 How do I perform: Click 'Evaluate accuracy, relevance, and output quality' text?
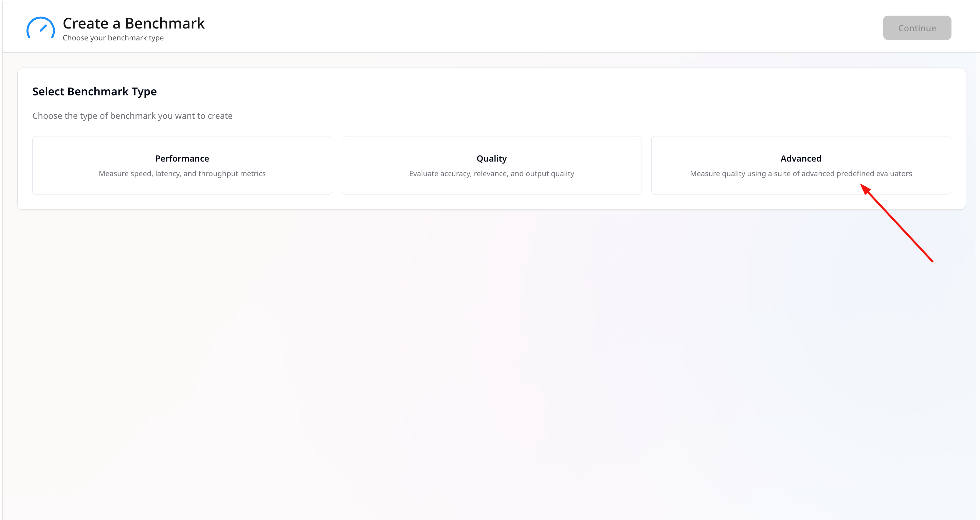(491, 173)
